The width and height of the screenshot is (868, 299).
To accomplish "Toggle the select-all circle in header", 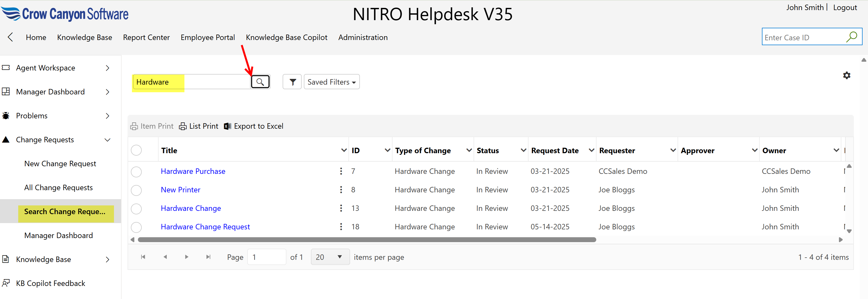I will click(x=136, y=150).
